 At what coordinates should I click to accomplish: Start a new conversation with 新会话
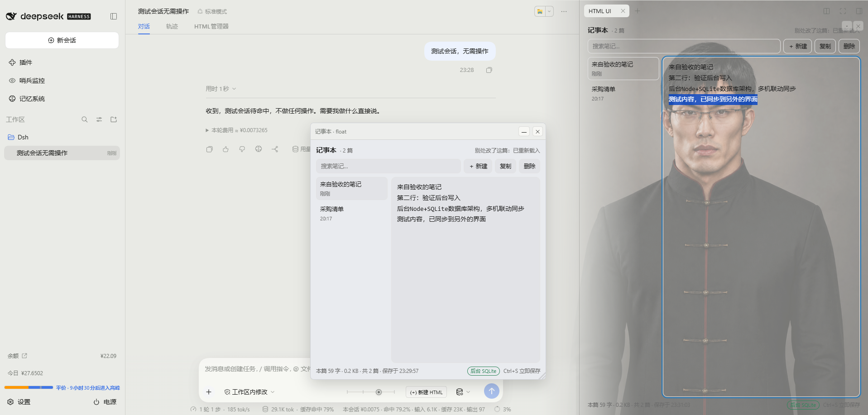[x=62, y=40]
